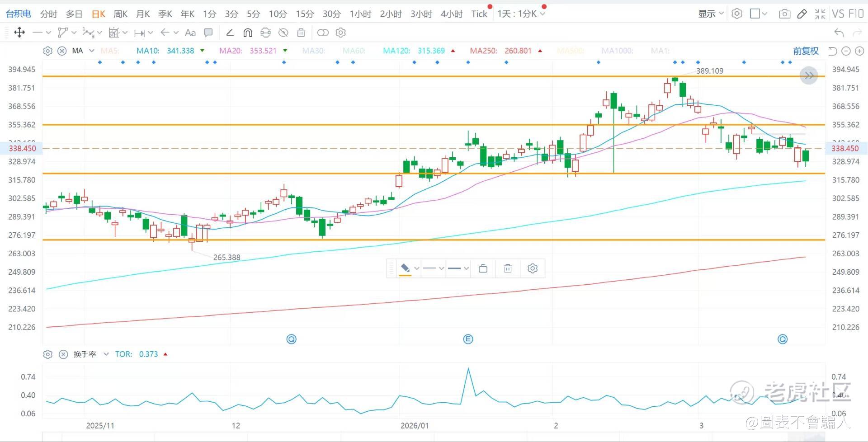Open the line thickness dropdown
The height and width of the screenshot is (442, 868).
458,268
